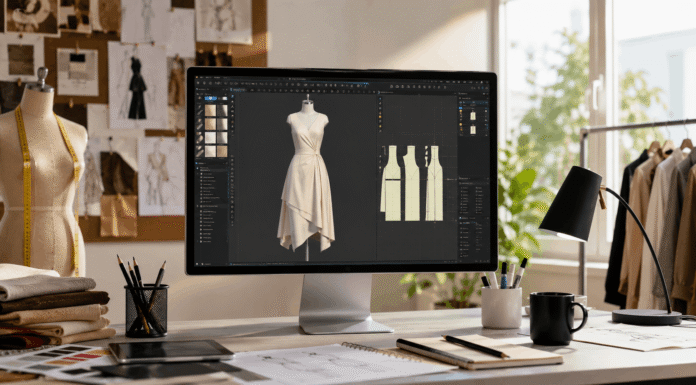Screen dimensions: 696x385
Task: Pick the second-row left gold fabric swatch
Action: pyautogui.click(x=210, y=124)
